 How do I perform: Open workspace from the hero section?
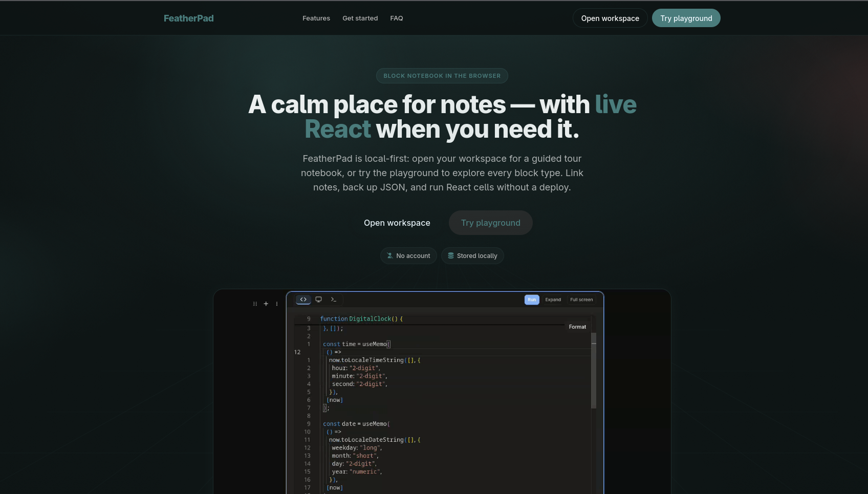pyautogui.click(x=397, y=223)
